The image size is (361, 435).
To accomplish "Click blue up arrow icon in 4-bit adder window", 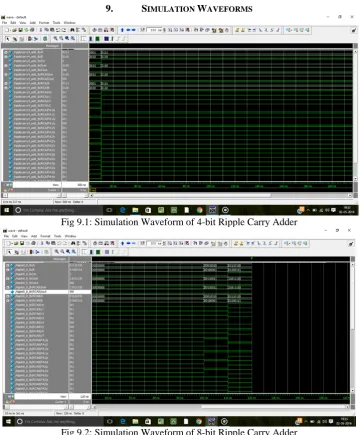I will tap(122, 30).
